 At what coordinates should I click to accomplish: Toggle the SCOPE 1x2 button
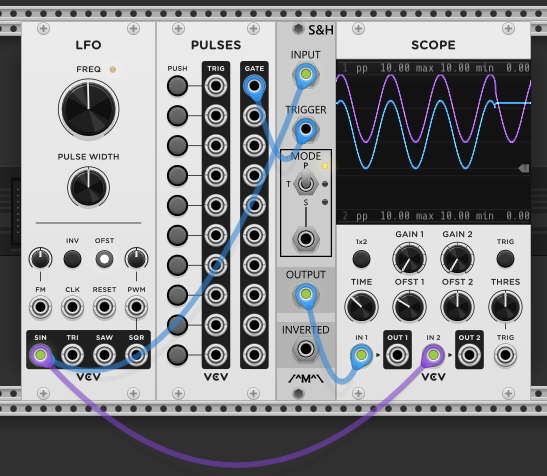[361, 259]
